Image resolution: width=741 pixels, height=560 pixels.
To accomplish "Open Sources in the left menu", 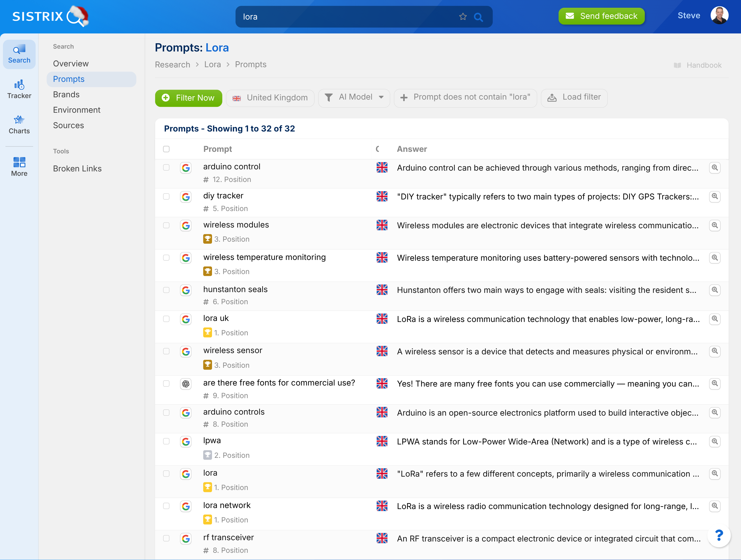I will point(68,125).
